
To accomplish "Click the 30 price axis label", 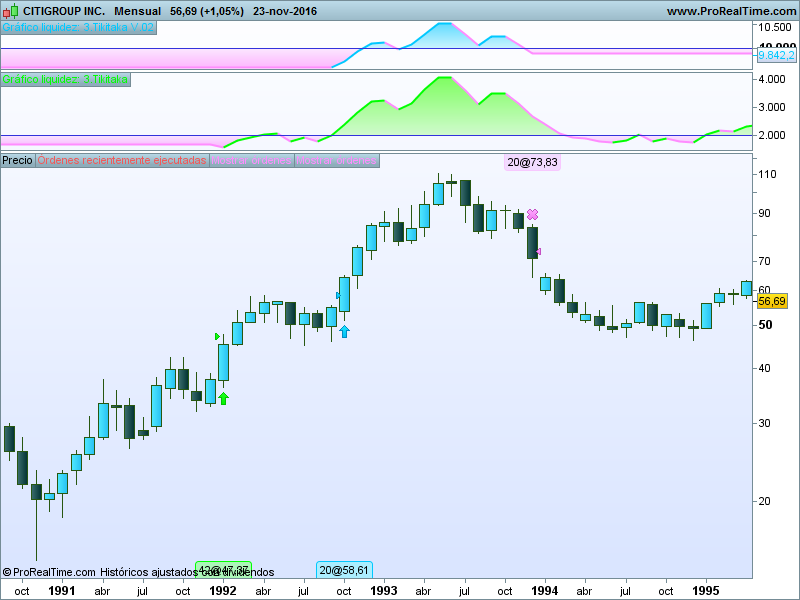I will click(x=764, y=423).
